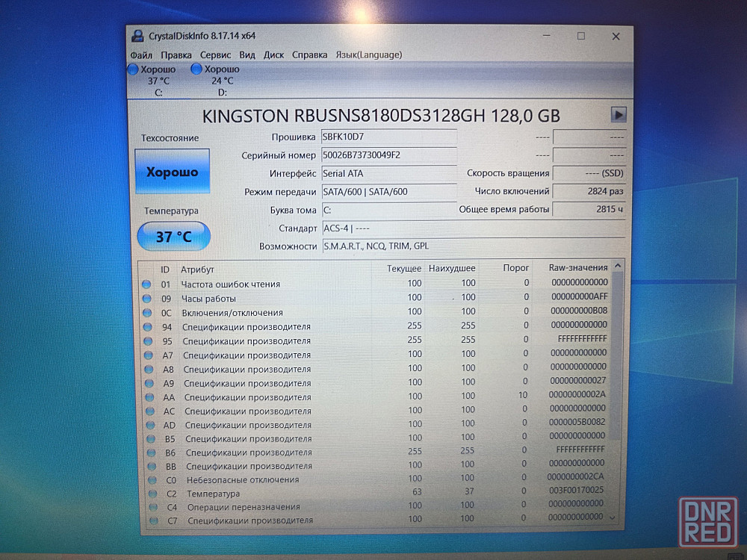Screen dimensions: 747x560
Task: Select the Небезопасные отключения attribute name
Action: coord(243,480)
